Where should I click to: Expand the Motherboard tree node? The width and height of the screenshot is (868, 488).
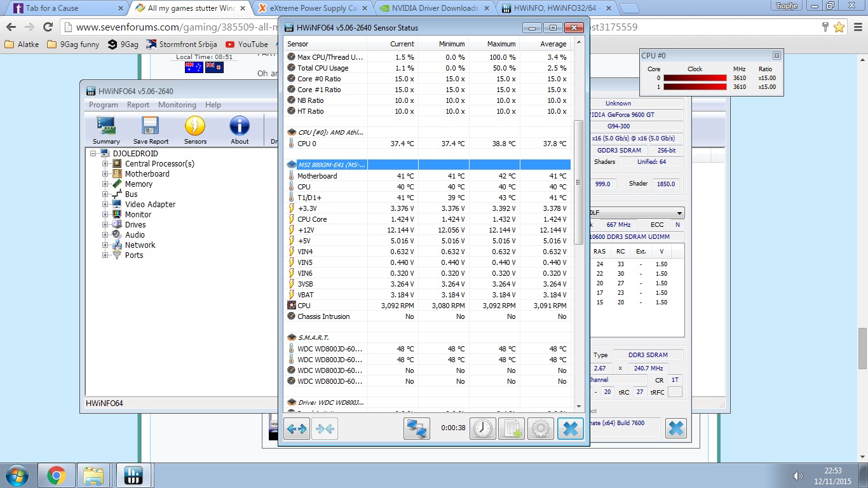point(105,174)
